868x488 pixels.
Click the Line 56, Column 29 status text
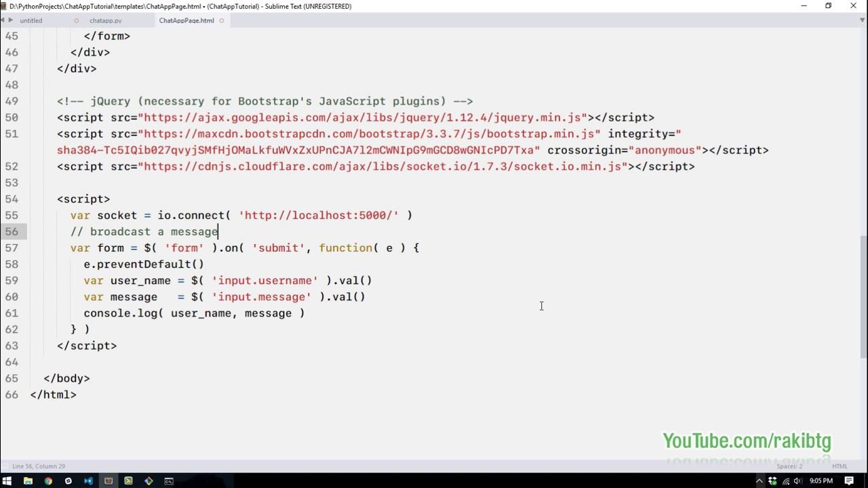click(x=39, y=466)
